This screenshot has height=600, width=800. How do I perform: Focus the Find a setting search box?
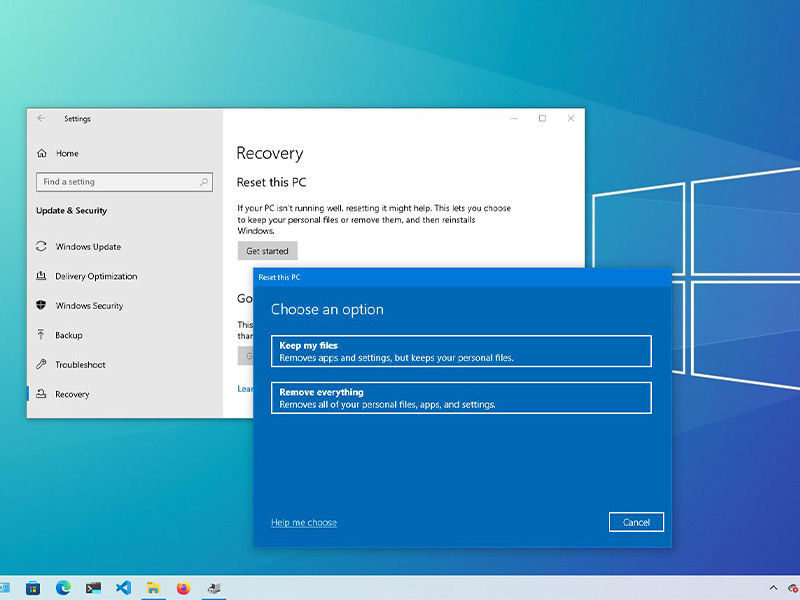(x=124, y=182)
